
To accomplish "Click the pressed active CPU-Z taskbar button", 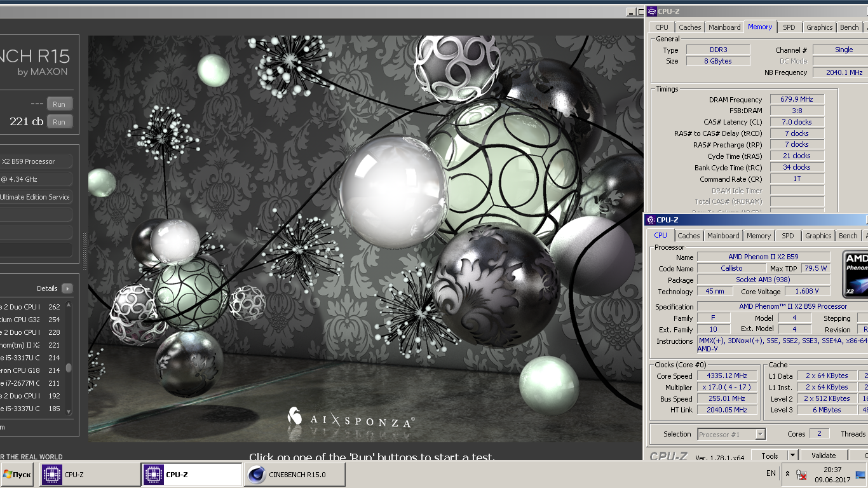I will (192, 475).
